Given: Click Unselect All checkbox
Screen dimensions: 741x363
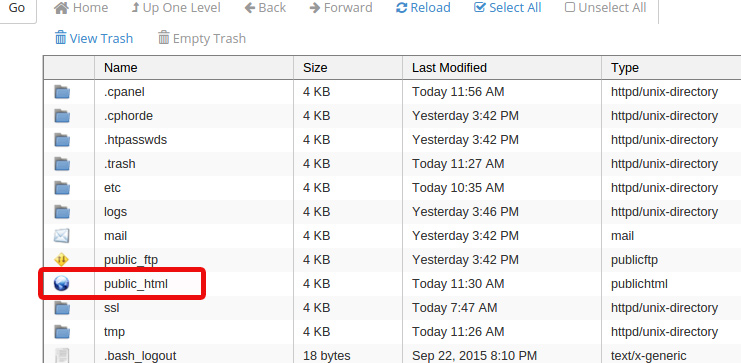Looking at the screenshot, I should click(x=605, y=8).
